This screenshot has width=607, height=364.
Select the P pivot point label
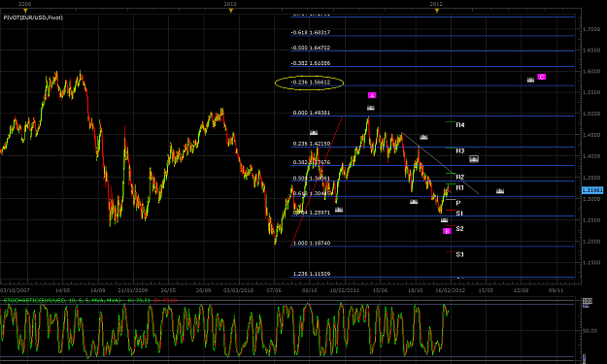458,203
